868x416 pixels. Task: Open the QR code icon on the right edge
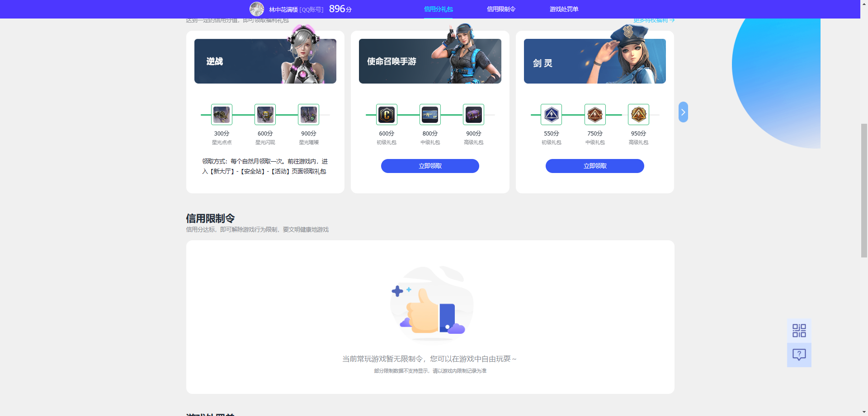(x=799, y=330)
